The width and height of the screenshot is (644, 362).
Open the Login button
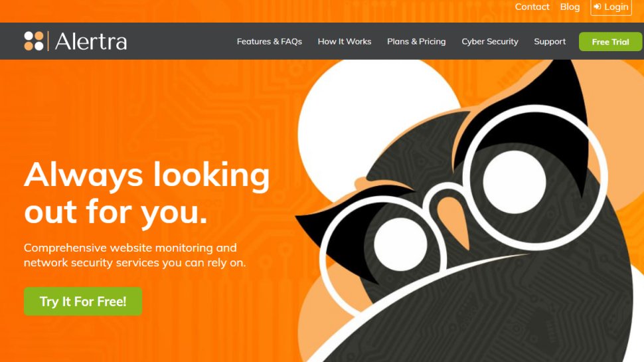611,7
